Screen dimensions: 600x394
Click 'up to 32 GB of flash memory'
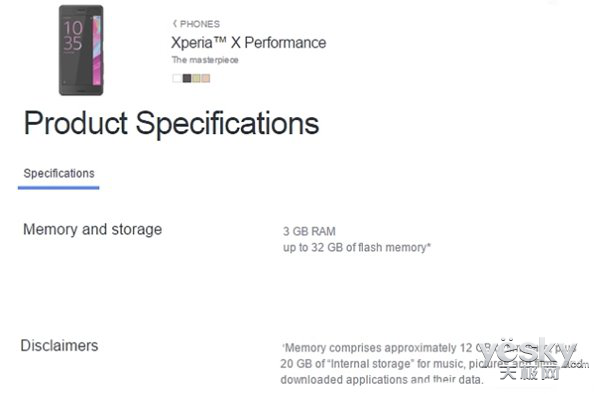tap(354, 247)
